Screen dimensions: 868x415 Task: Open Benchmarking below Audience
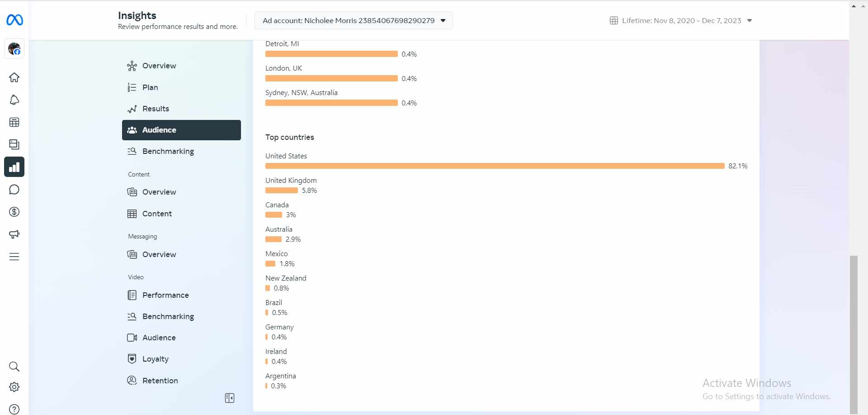click(181, 151)
